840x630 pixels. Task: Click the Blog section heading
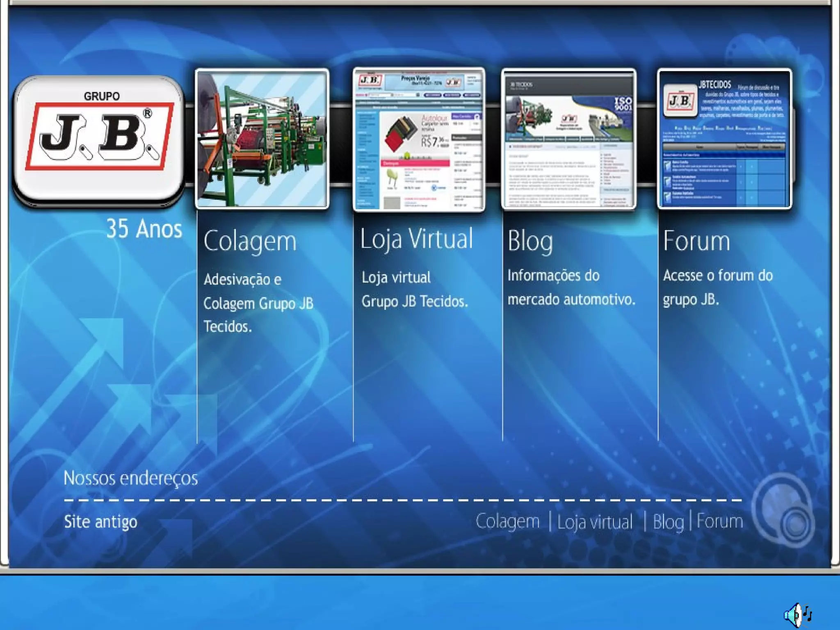click(x=530, y=241)
